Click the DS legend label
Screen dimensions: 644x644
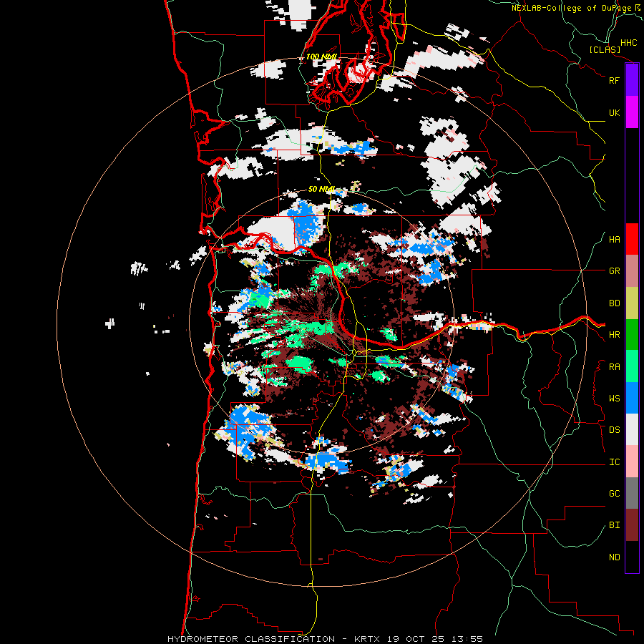pyautogui.click(x=614, y=430)
